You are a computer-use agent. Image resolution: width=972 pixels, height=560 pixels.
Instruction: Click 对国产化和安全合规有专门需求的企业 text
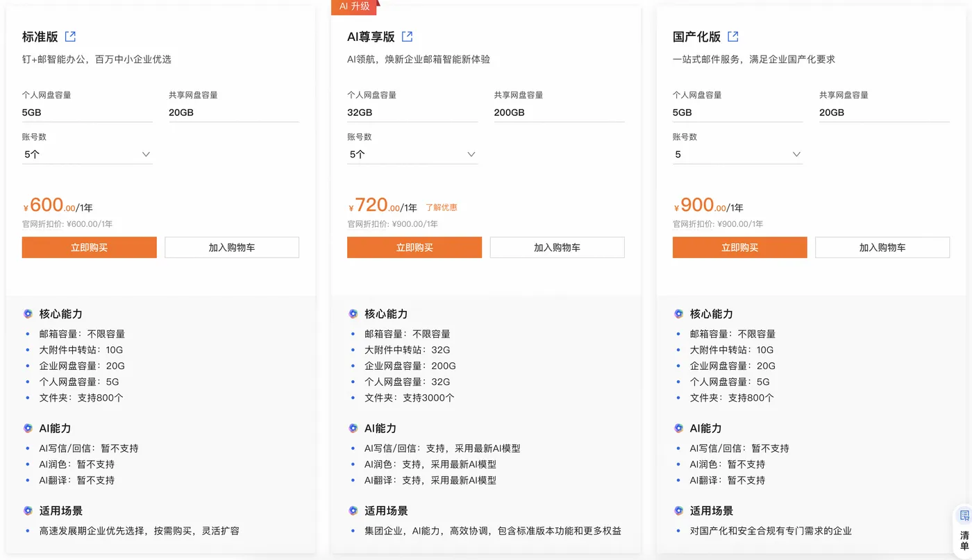tap(771, 531)
